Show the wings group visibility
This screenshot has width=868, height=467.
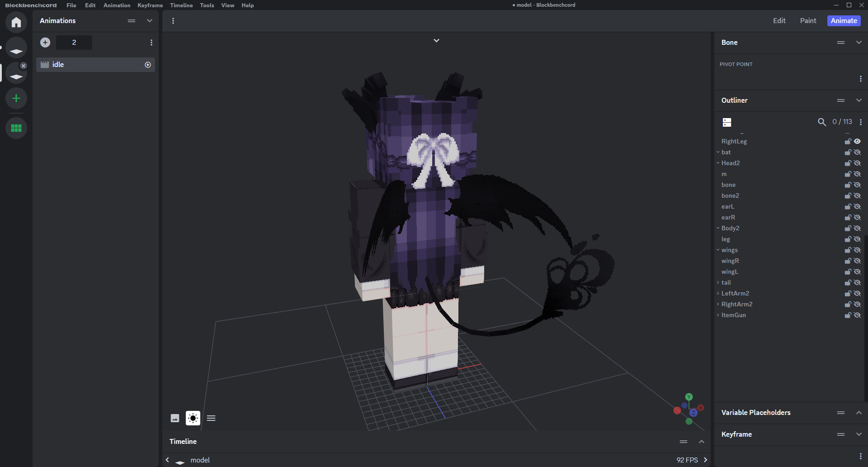[x=857, y=250]
